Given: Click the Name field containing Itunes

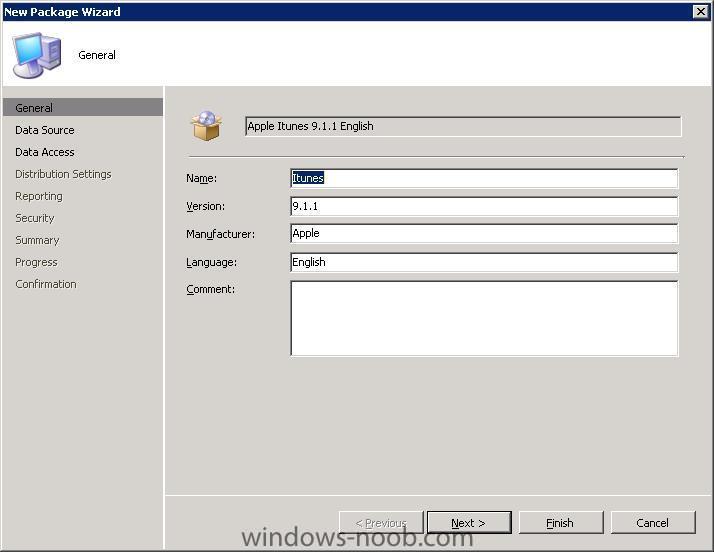Looking at the screenshot, I should [x=484, y=178].
